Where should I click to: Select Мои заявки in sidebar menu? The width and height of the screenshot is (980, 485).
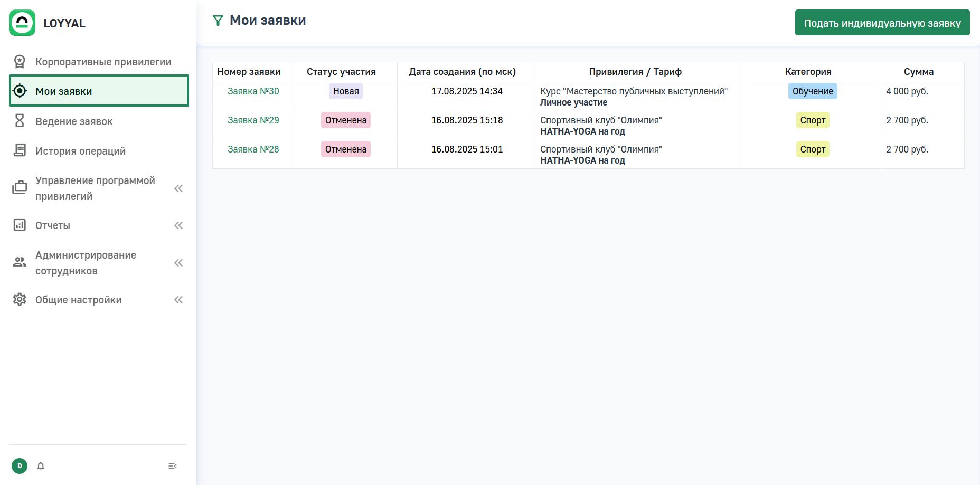99,91
